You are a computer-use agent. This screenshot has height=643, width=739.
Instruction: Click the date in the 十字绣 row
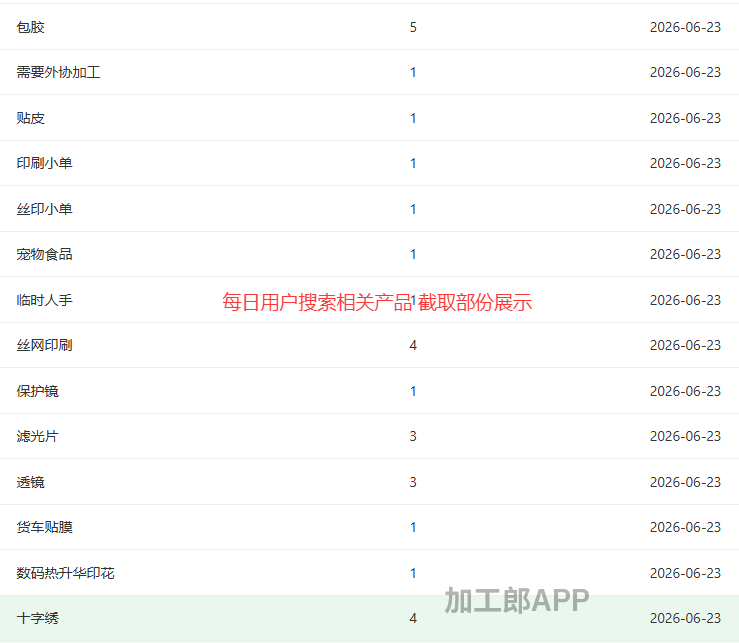[685, 618]
